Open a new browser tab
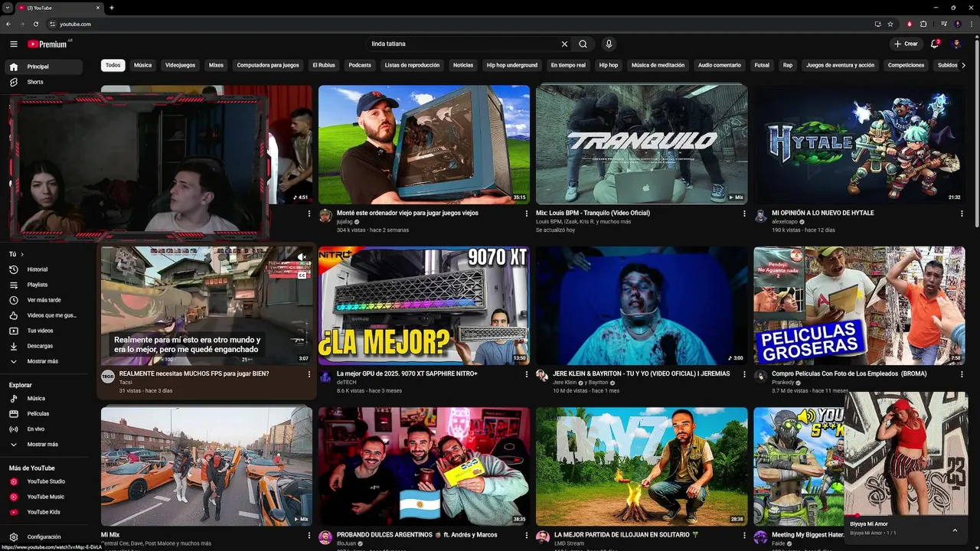This screenshot has height=551, width=980. [x=112, y=8]
